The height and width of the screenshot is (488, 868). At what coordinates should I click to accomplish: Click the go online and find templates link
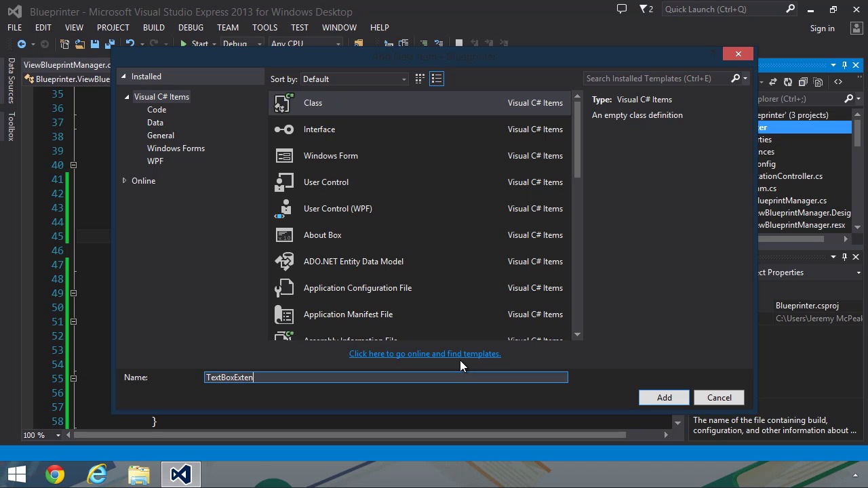[x=425, y=354]
